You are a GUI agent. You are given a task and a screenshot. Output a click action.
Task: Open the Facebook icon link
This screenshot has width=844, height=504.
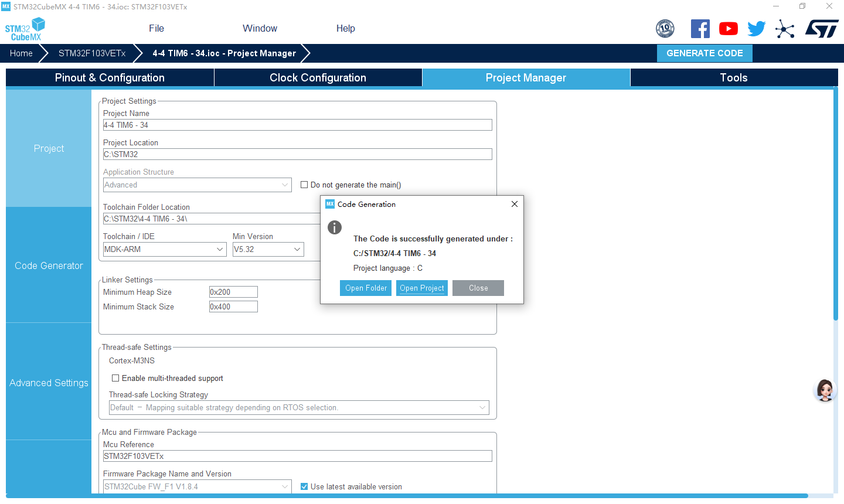[x=700, y=29]
